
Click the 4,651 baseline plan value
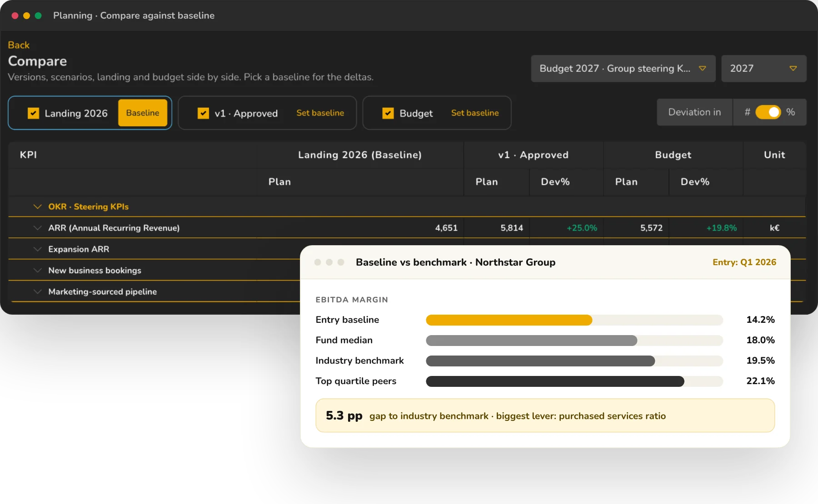click(x=446, y=228)
